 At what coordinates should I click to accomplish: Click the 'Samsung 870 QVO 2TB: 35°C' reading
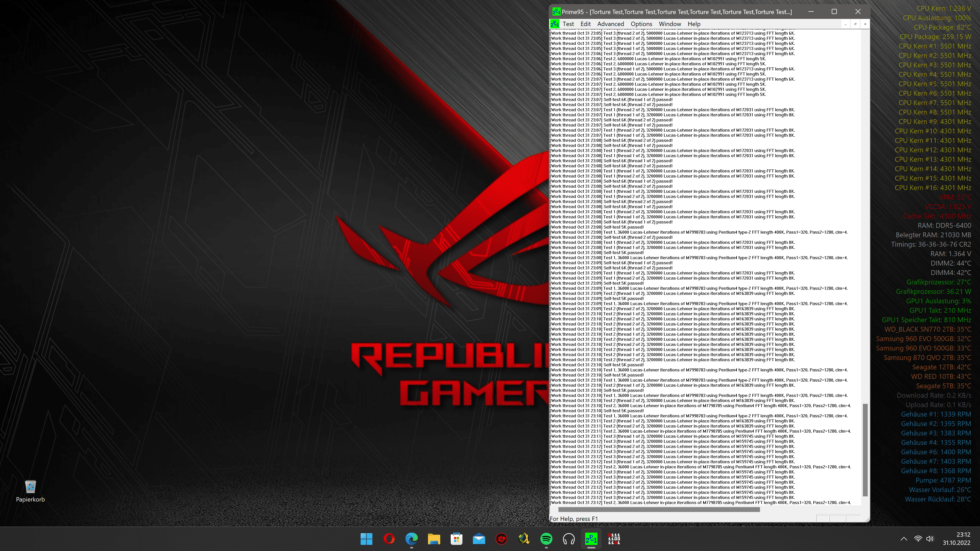927,358
